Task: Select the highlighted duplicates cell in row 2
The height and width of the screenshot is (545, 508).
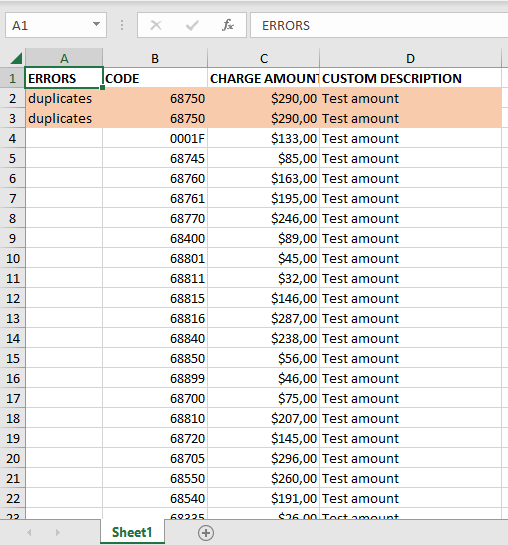Action: (64, 98)
